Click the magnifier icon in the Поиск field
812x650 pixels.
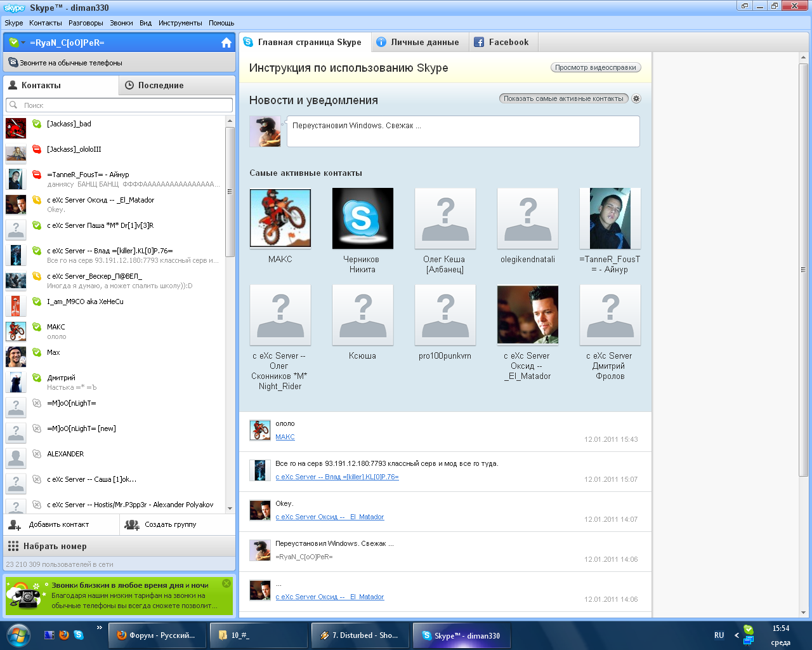(13, 105)
